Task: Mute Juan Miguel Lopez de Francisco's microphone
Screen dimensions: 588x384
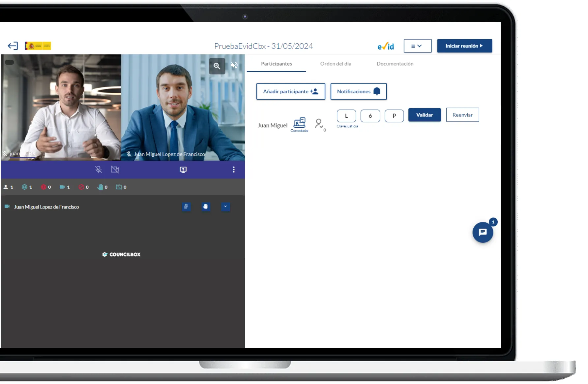Action: (x=186, y=207)
